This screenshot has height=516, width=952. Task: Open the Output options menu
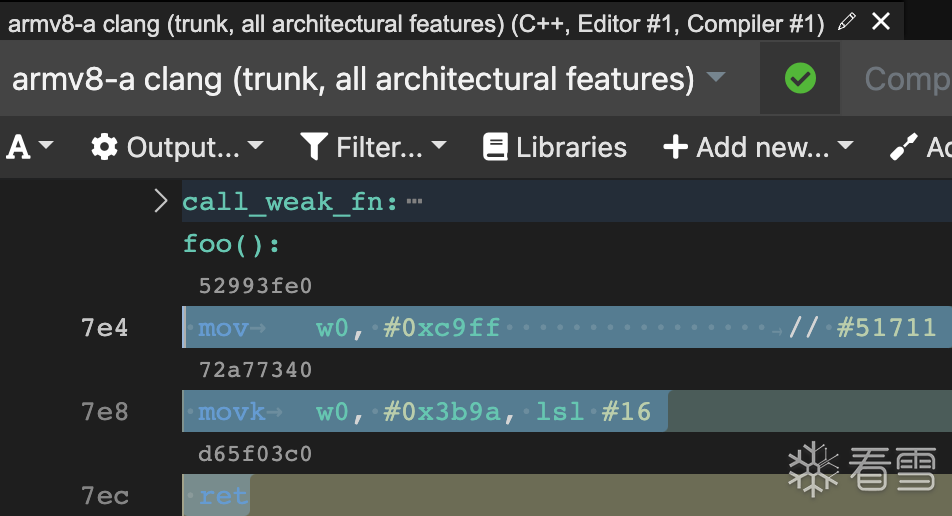180,148
